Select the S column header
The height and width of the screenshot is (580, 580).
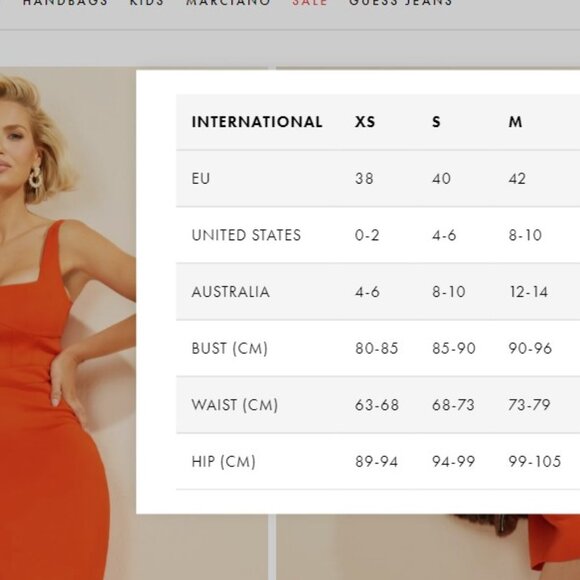(x=436, y=122)
